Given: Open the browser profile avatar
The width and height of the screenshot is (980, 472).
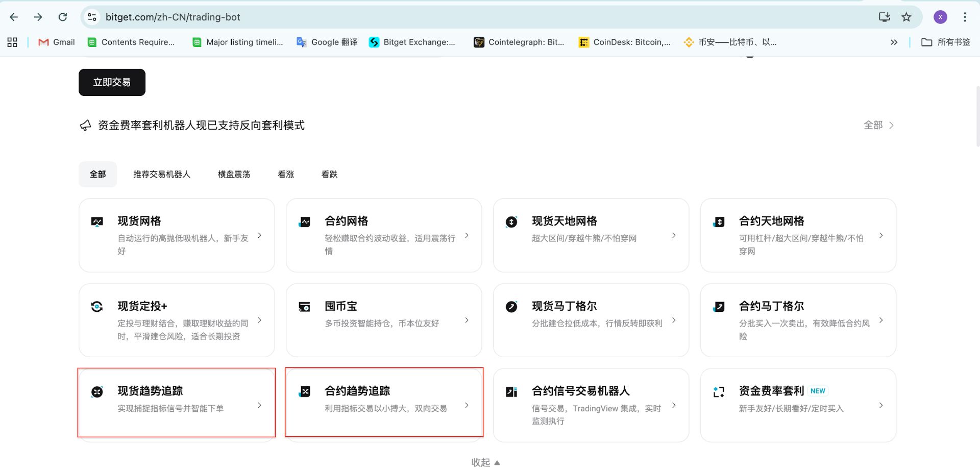Looking at the screenshot, I should click(940, 17).
